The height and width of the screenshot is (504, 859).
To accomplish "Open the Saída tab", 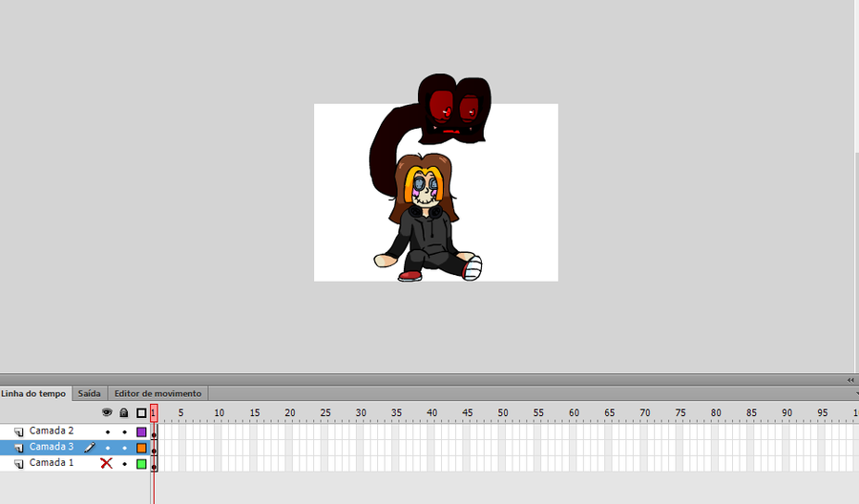I will (x=90, y=393).
